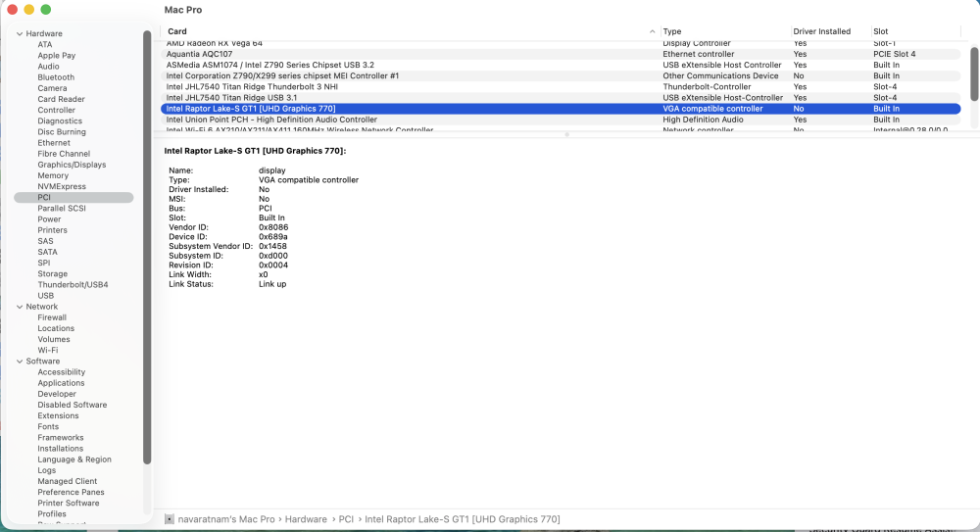Image resolution: width=980 pixels, height=532 pixels.
Task: Collapse the Network section in sidebar
Action: pos(20,307)
